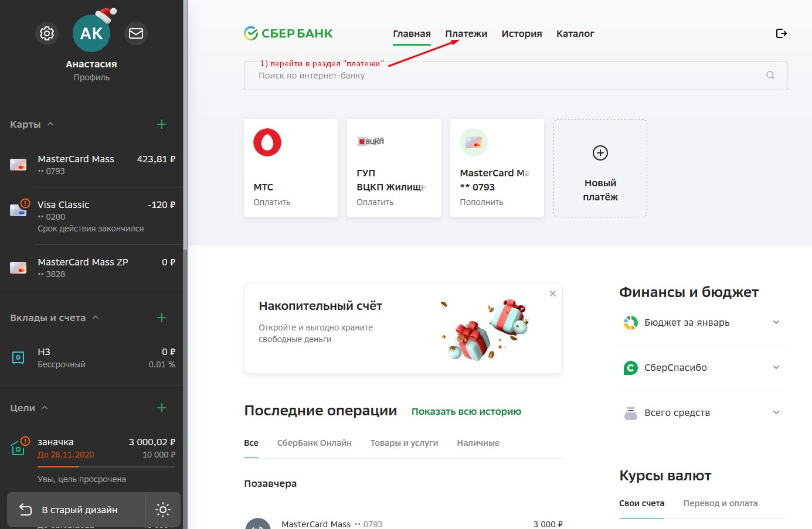Click the Всего средств wallet icon
This screenshot has height=529, width=812.
[x=630, y=413]
